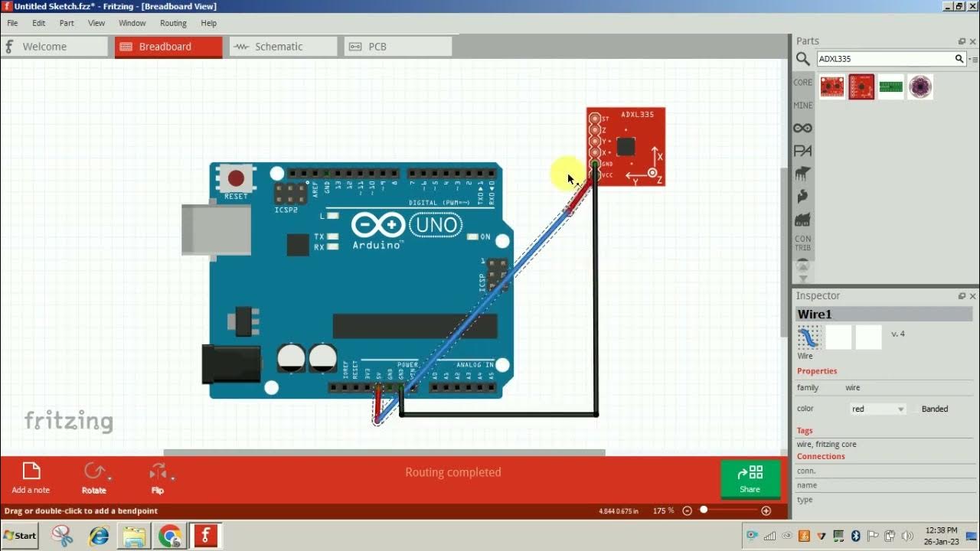Click the taskbar clock 12:38 PM

tap(941, 530)
